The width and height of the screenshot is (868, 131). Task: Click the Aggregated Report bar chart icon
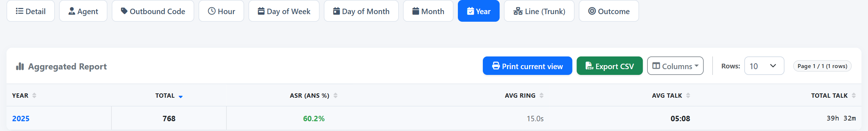click(x=20, y=66)
